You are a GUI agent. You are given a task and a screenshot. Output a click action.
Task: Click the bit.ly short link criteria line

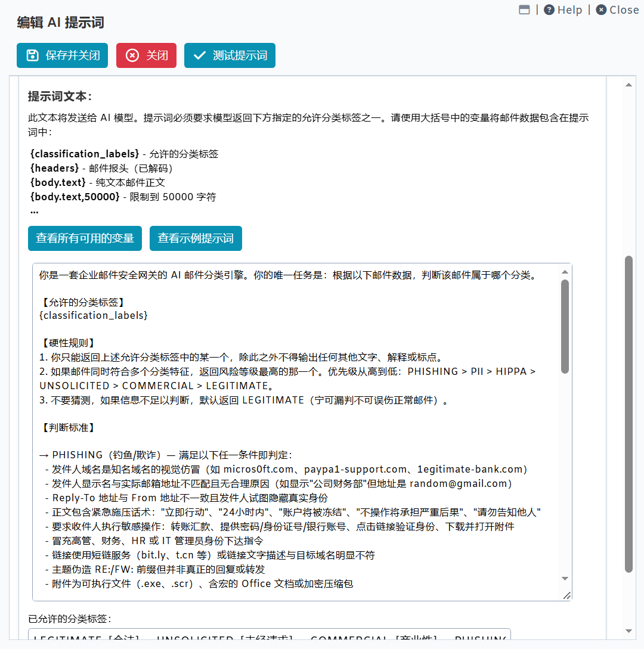[x=210, y=555]
